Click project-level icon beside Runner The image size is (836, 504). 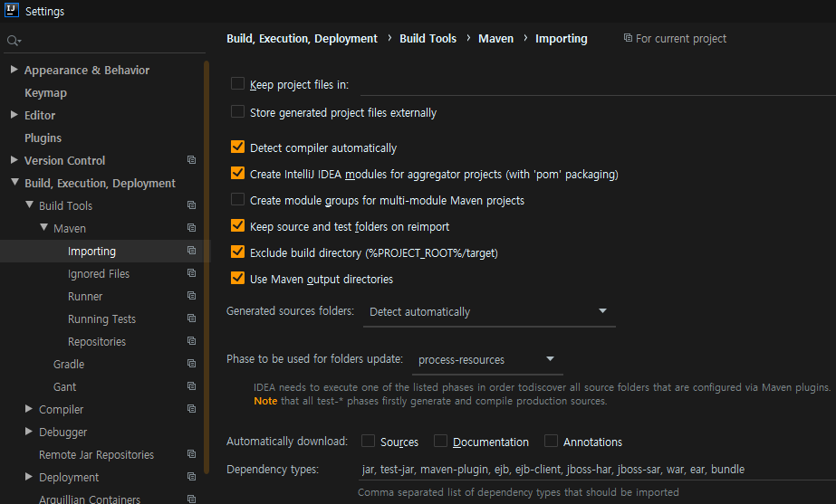(191, 296)
